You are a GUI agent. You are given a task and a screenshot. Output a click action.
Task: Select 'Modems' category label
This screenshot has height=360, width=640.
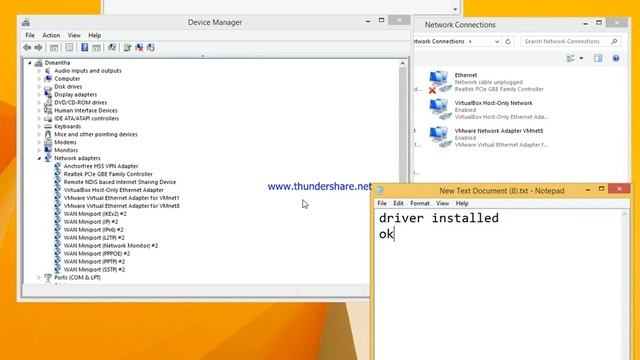tap(65, 142)
